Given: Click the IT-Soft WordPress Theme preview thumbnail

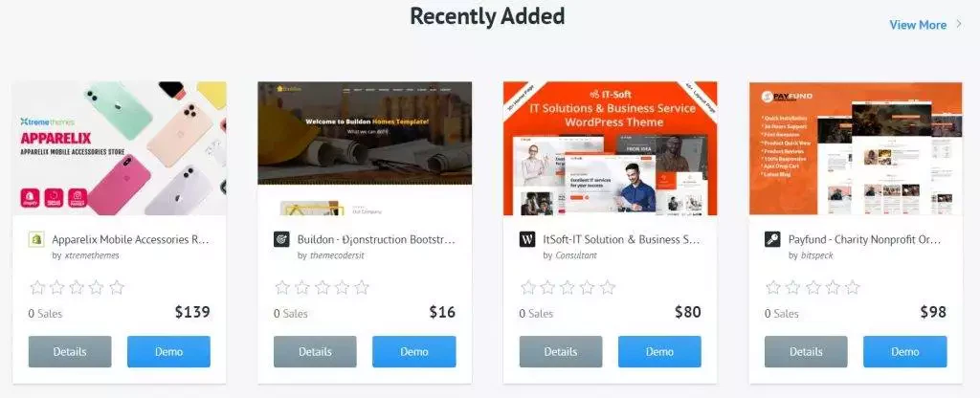Looking at the screenshot, I should click(x=610, y=148).
